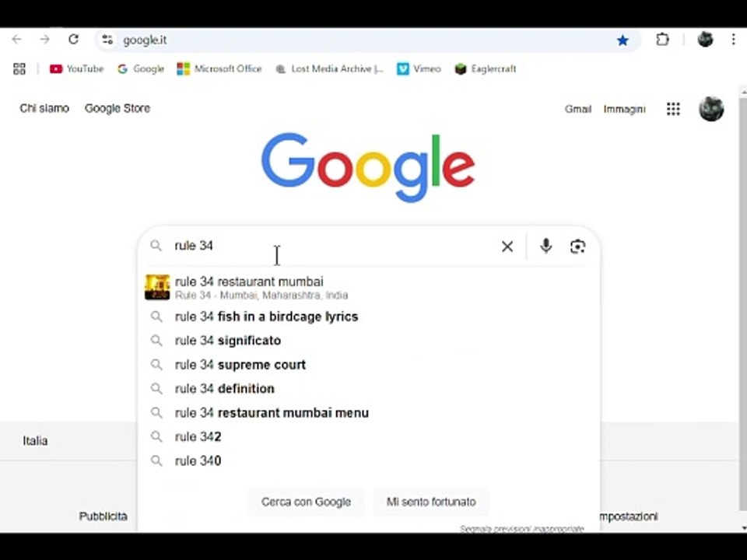
Task: Open the Gmail link
Action: click(x=578, y=109)
